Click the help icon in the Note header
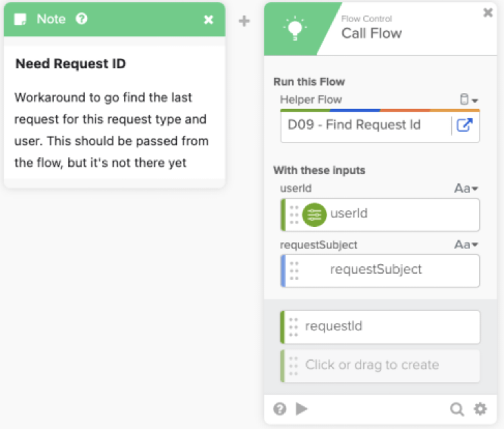 81,19
